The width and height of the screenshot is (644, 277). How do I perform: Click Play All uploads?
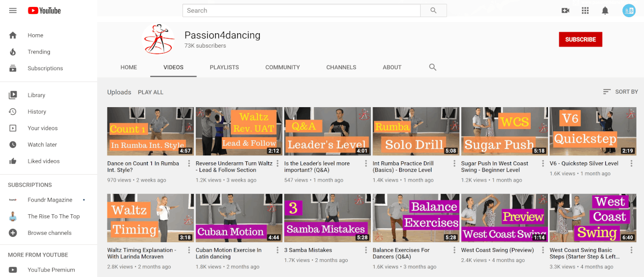(x=151, y=92)
